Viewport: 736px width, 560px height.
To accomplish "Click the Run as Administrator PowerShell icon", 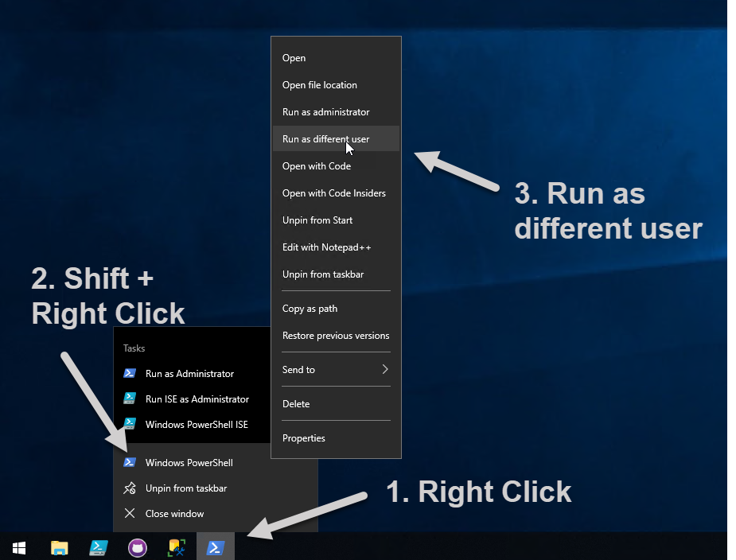I will [x=130, y=373].
